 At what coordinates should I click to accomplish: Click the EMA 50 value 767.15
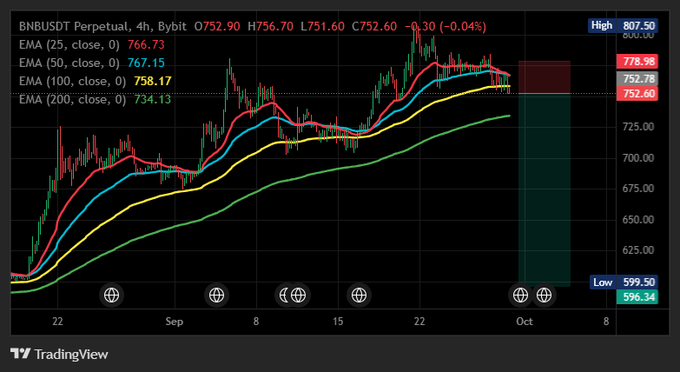pyautogui.click(x=146, y=63)
